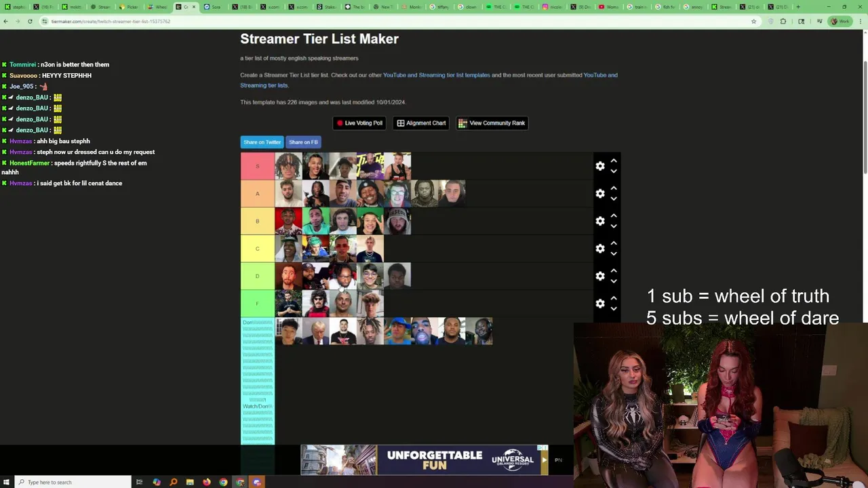Switch to the Sora tab
Image resolution: width=868 pixels, height=488 pixels.
coord(215,7)
